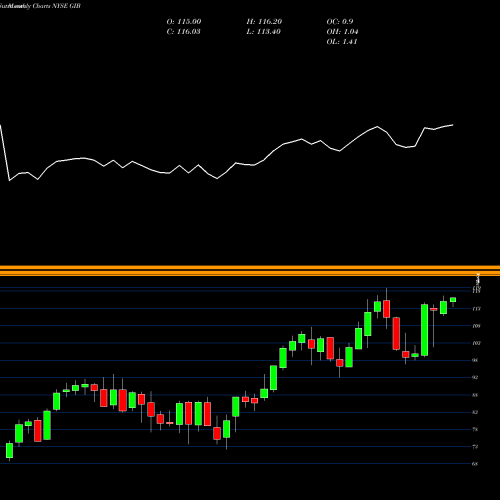The height and width of the screenshot is (500, 500).
Task: Click the 78 price axis label
Action: coord(475,429)
